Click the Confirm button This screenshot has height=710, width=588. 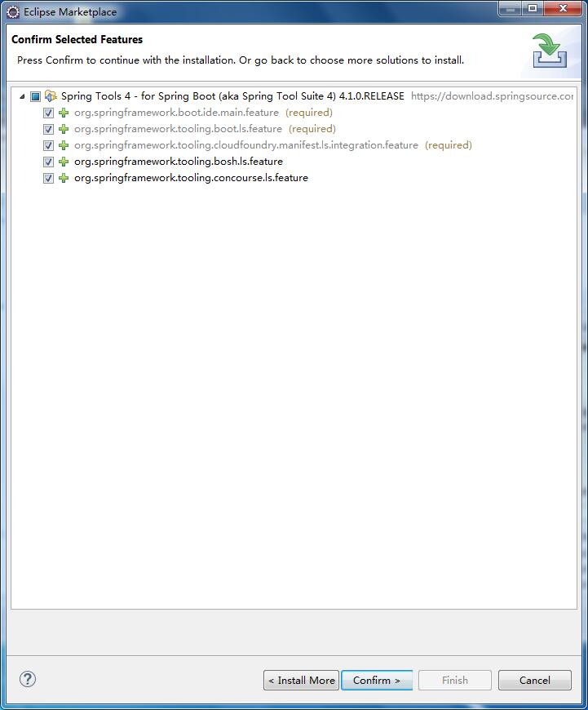[x=377, y=680]
